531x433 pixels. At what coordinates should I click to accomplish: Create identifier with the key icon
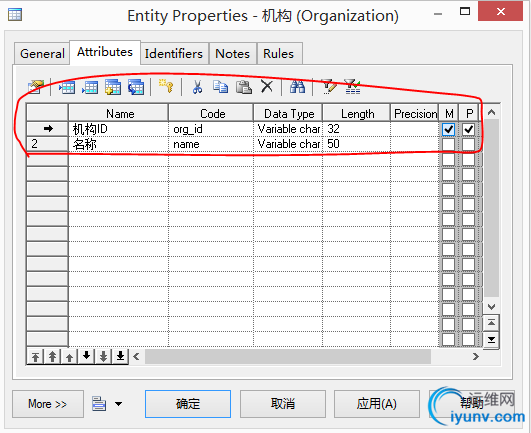pyautogui.click(x=166, y=86)
